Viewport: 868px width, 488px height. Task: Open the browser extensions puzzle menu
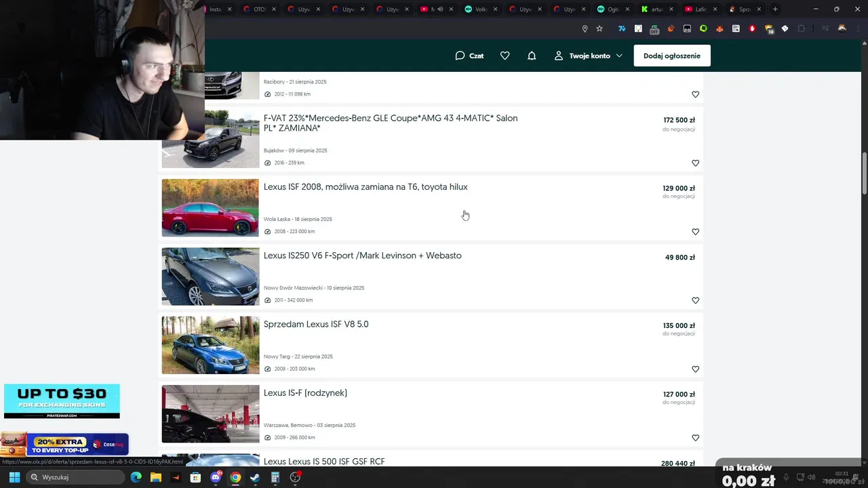pyautogui.click(x=802, y=28)
